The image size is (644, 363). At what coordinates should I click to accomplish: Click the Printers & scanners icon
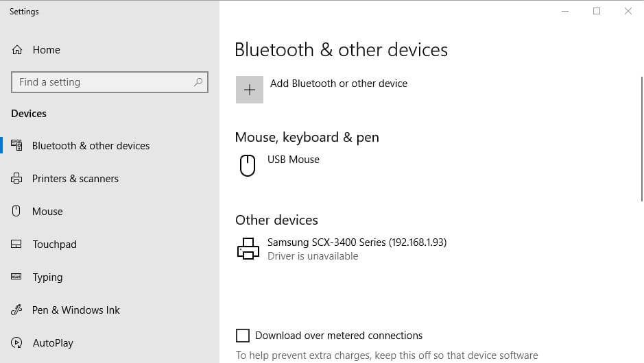(x=16, y=179)
